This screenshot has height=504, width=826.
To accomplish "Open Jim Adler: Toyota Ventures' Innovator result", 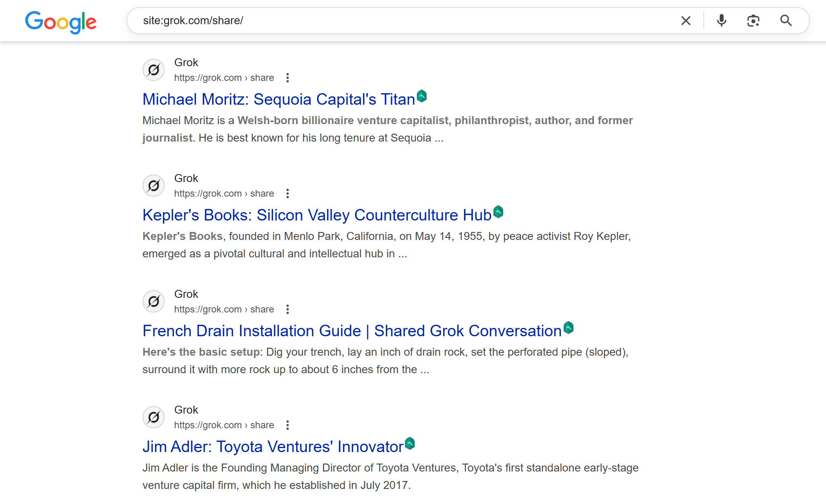I will point(273,447).
